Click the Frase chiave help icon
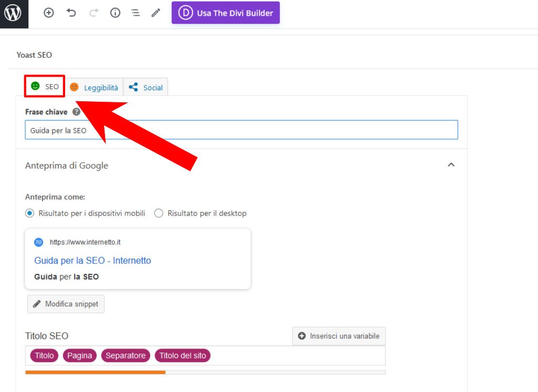The image size is (538, 392). pos(76,112)
